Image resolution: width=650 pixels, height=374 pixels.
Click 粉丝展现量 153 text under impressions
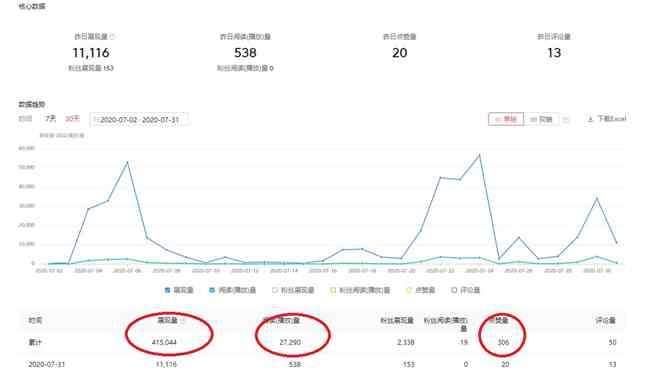coord(91,68)
